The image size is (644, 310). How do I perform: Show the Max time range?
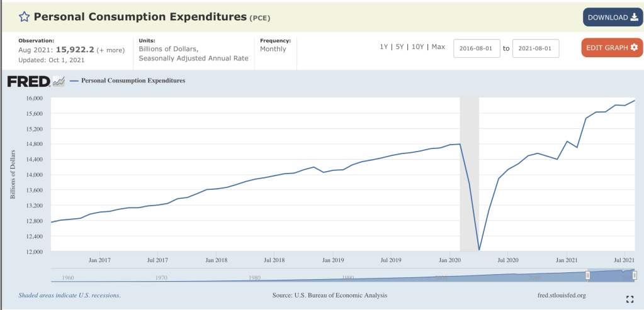[x=438, y=47]
